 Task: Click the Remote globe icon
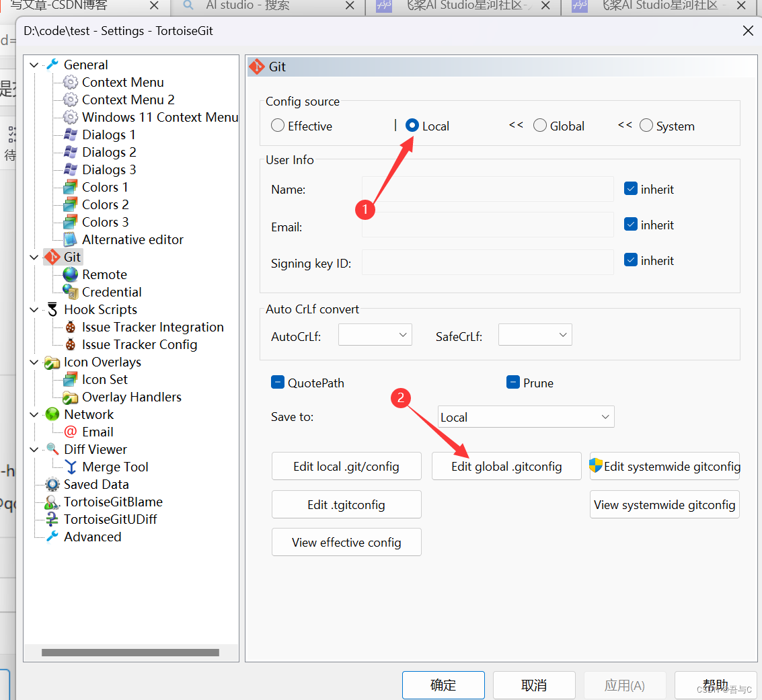[x=71, y=274]
